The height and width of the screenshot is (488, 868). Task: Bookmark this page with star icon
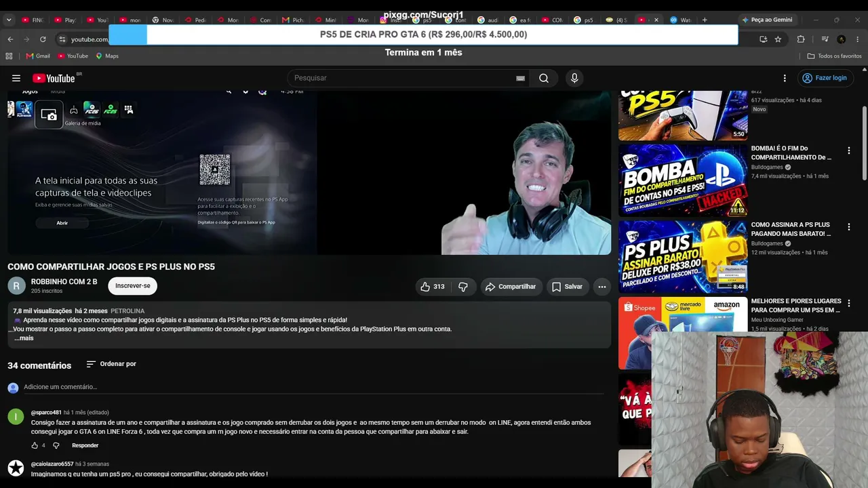(778, 39)
